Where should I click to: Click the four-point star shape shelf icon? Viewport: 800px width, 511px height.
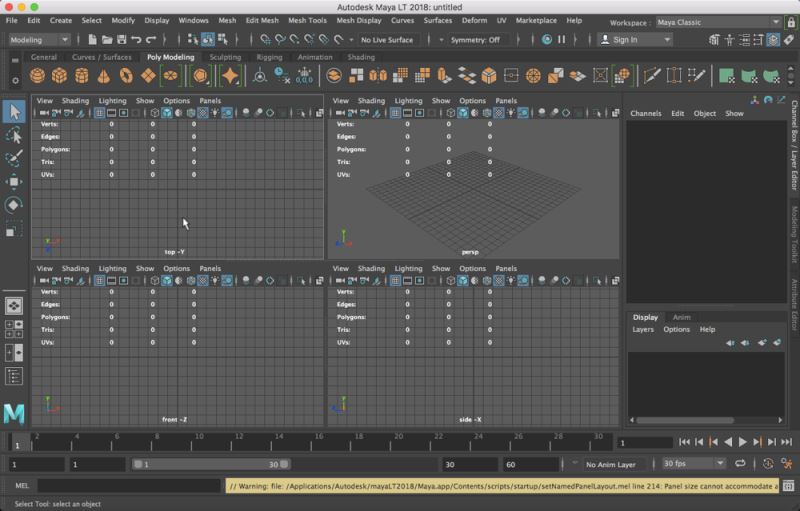click(230, 76)
